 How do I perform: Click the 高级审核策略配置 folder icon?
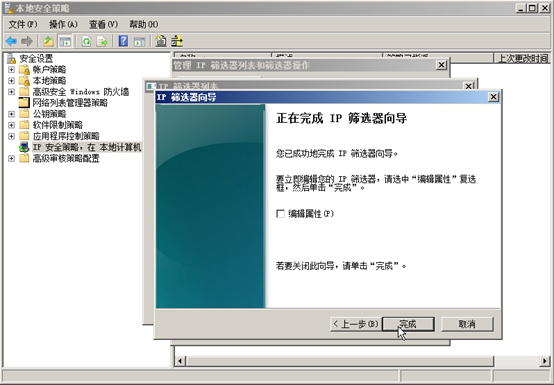click(24, 158)
